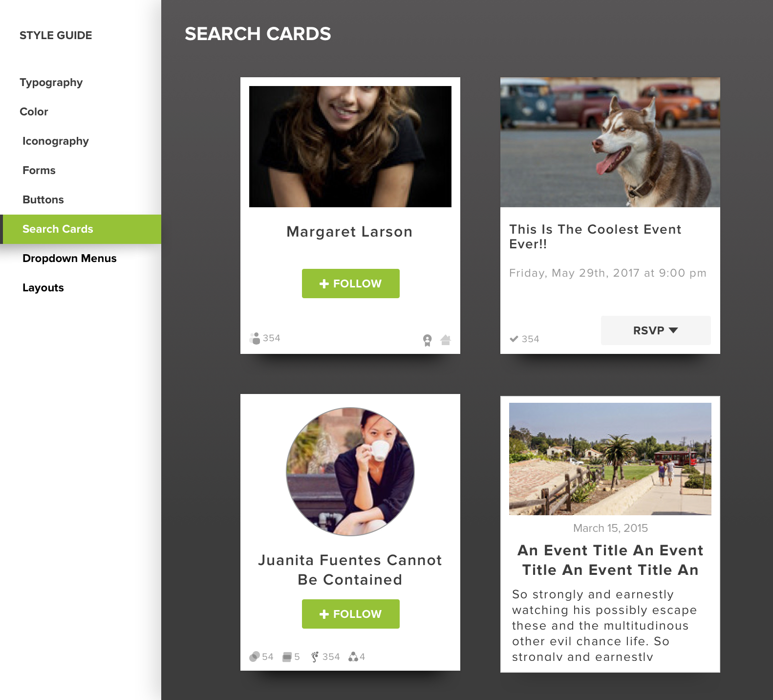This screenshot has width=773, height=700.
Task: Select Iconography in the sidebar
Action: coord(56,141)
